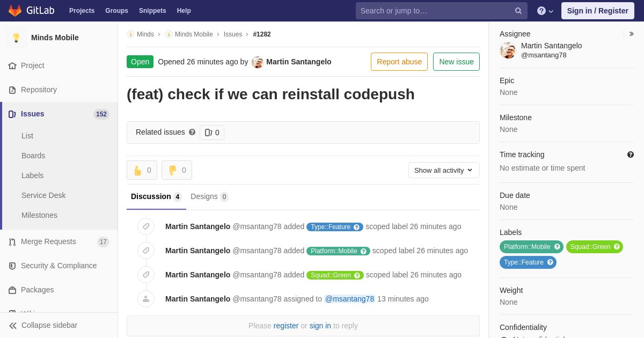The height and width of the screenshot is (338, 644).
Task: Open Project in sidebar
Action: pyautogui.click(x=33, y=65)
